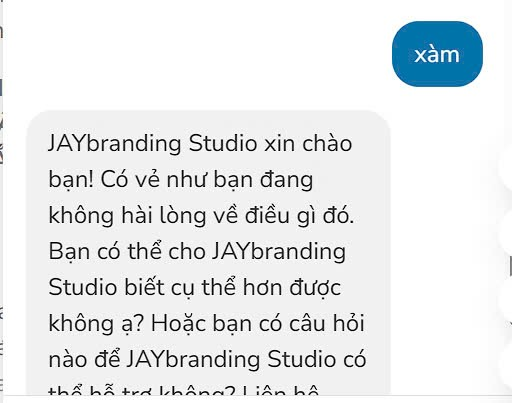Click the word 'đang' in second line
The width and height of the screenshot is (512, 403).
pos(286,180)
